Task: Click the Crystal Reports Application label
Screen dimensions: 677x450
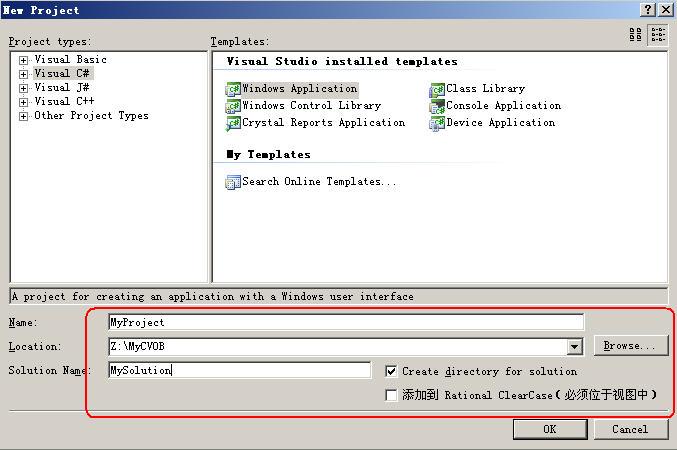Action: (324, 123)
